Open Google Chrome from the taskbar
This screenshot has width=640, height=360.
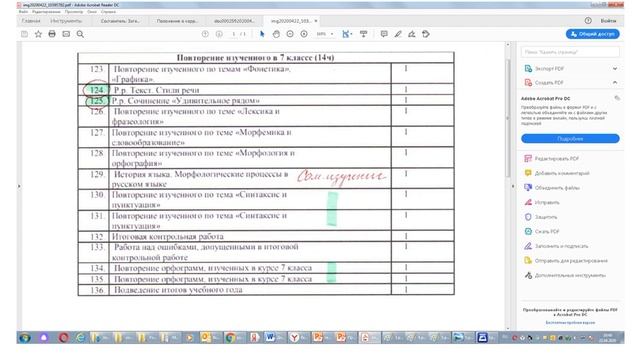tap(230, 338)
